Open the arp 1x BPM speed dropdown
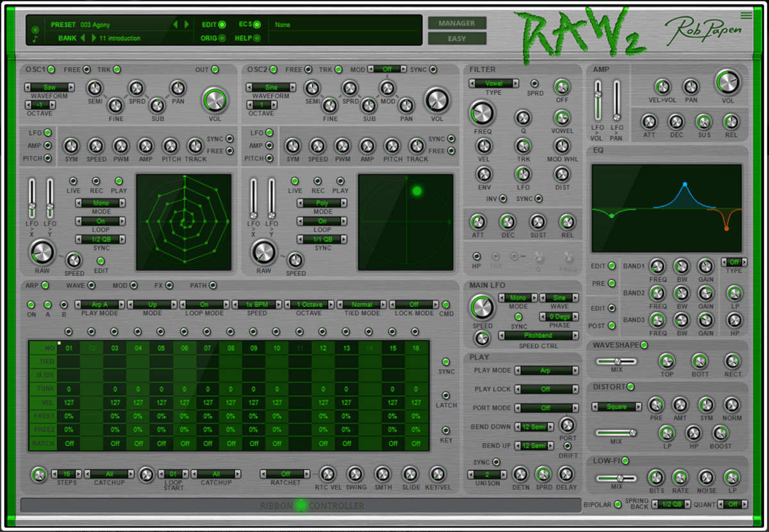This screenshot has width=769, height=532. (257, 304)
